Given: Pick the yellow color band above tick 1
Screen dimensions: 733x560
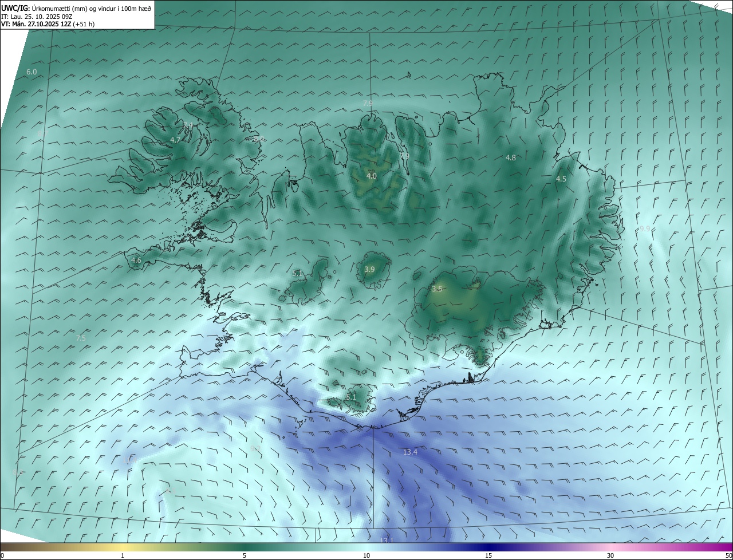Looking at the screenshot, I should pyautogui.click(x=123, y=547).
